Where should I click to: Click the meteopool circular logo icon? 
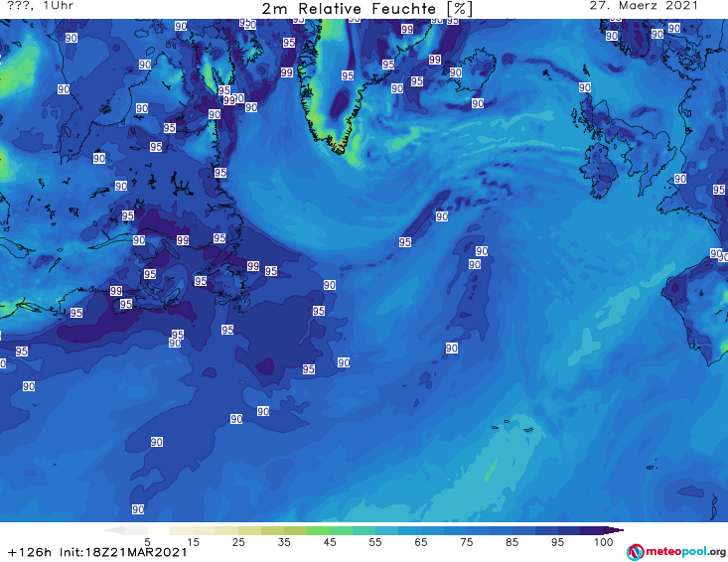pos(635,552)
